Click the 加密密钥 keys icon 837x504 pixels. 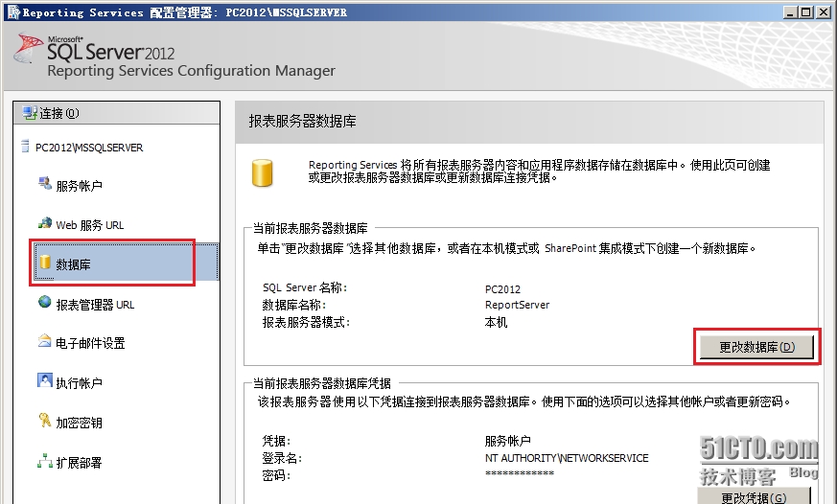45,421
